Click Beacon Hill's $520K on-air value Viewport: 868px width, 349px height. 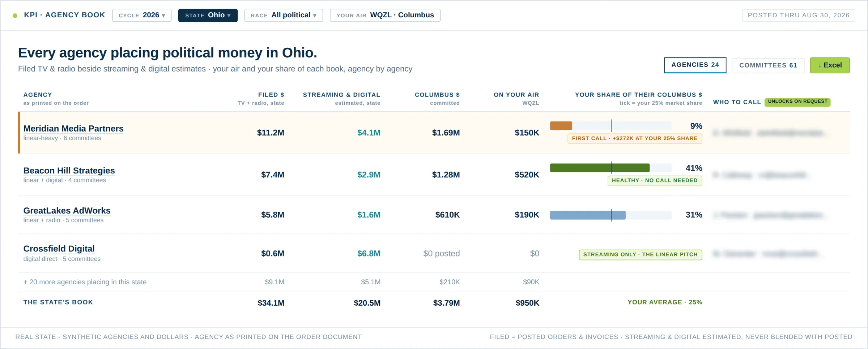pyautogui.click(x=527, y=174)
